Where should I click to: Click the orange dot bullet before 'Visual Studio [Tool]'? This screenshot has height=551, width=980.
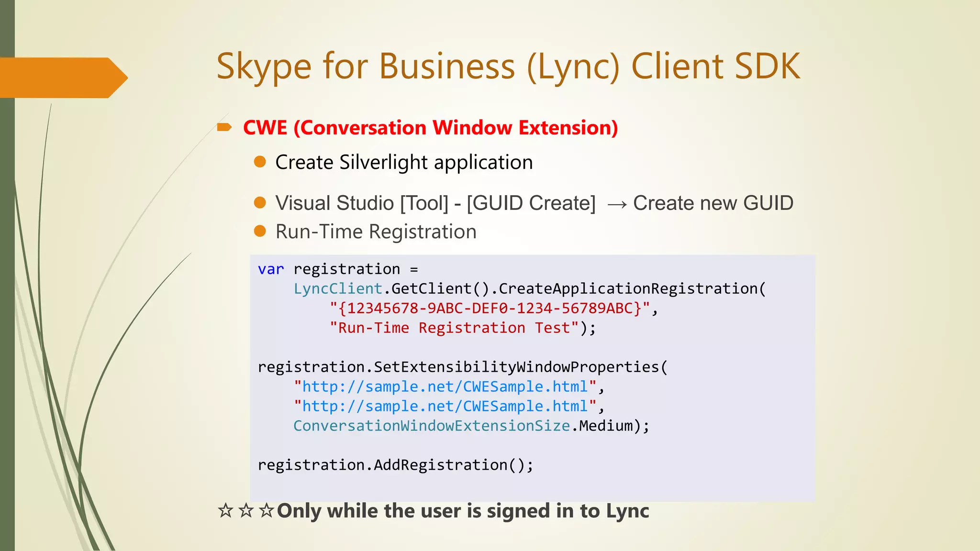pyautogui.click(x=260, y=203)
